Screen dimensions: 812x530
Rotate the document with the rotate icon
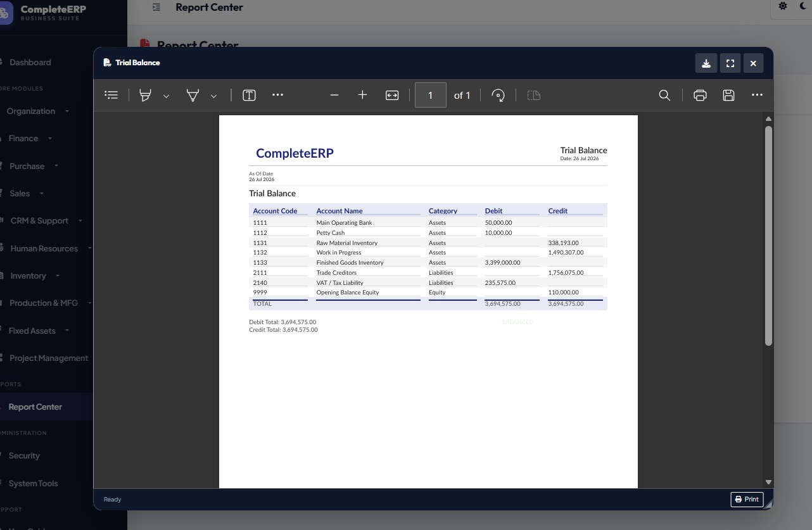pyautogui.click(x=498, y=95)
